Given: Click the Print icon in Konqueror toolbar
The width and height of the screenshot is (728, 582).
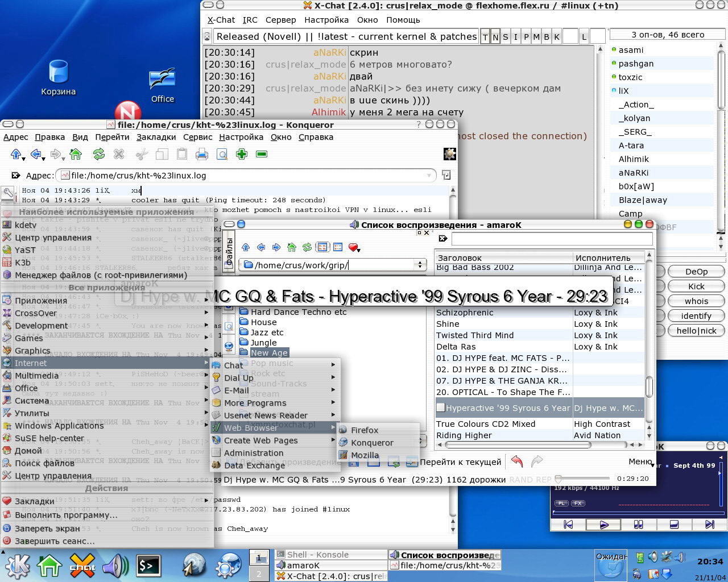Looking at the screenshot, I should point(201,154).
